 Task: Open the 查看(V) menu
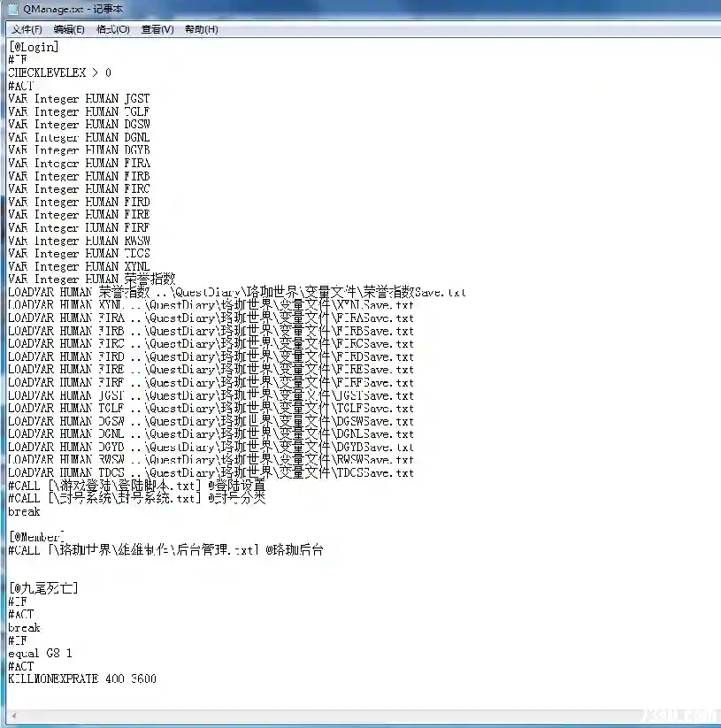[x=157, y=29]
